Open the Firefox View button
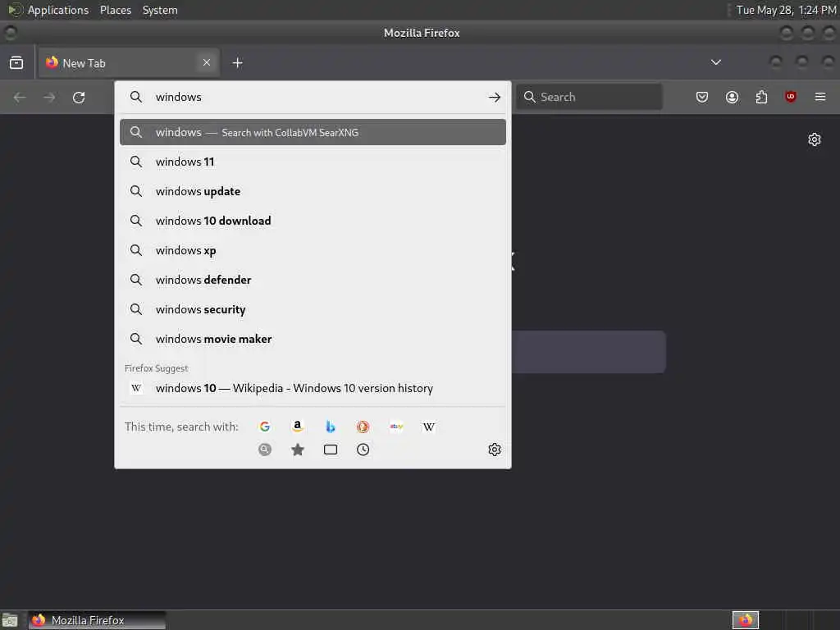 tap(16, 62)
